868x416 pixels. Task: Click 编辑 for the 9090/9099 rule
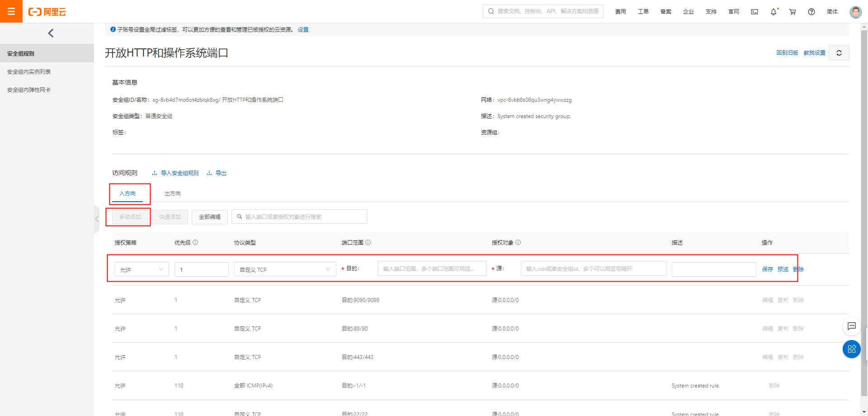[x=768, y=300]
